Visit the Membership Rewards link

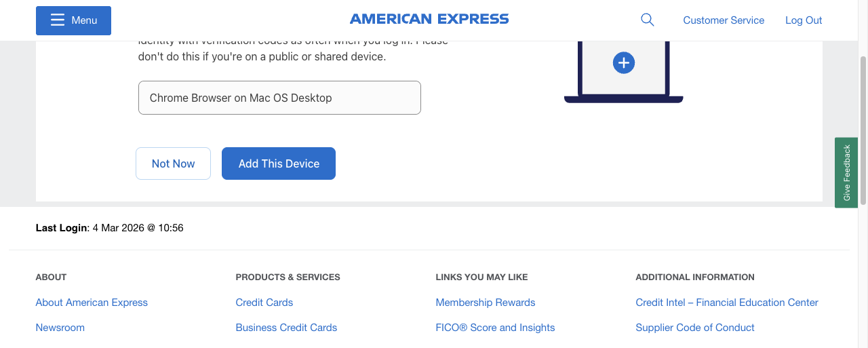[486, 303]
